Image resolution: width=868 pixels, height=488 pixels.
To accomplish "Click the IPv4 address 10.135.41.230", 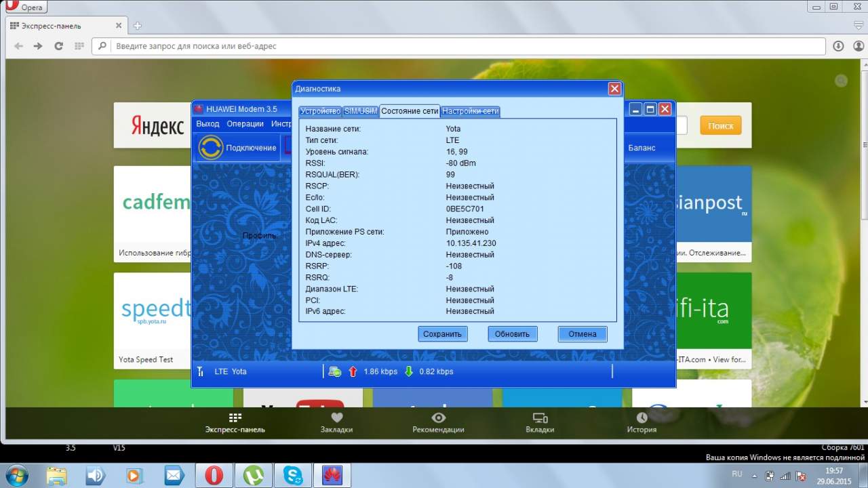I will tap(471, 243).
